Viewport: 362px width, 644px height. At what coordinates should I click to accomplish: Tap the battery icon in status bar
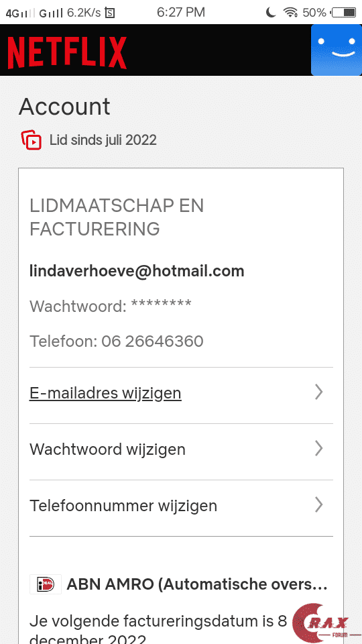click(344, 13)
